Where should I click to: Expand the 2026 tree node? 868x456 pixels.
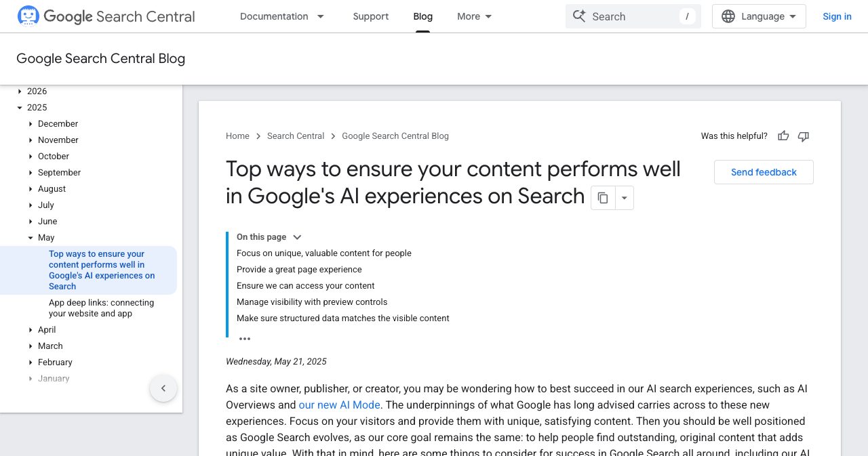click(20, 91)
